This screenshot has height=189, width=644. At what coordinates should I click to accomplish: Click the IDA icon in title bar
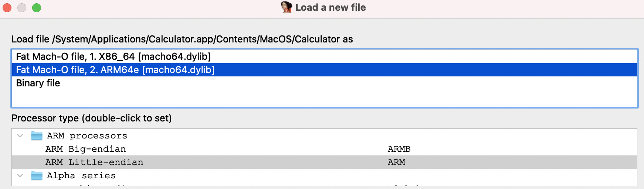(287, 7)
